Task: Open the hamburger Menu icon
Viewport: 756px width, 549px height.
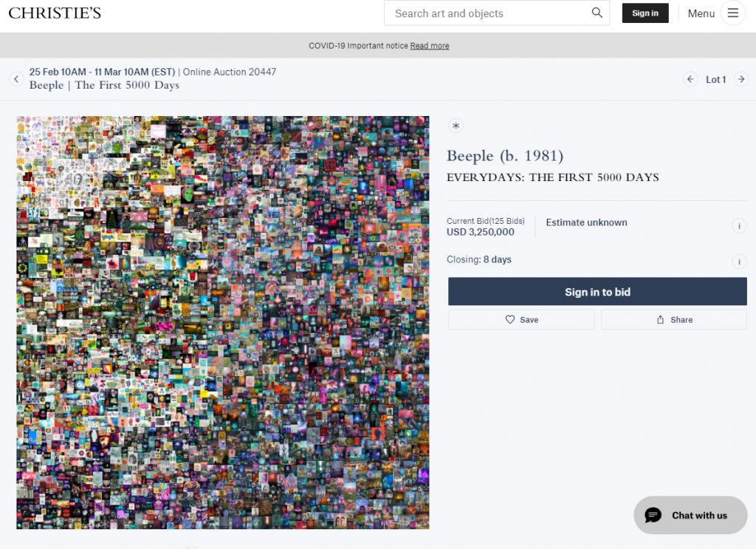Action: (x=733, y=13)
